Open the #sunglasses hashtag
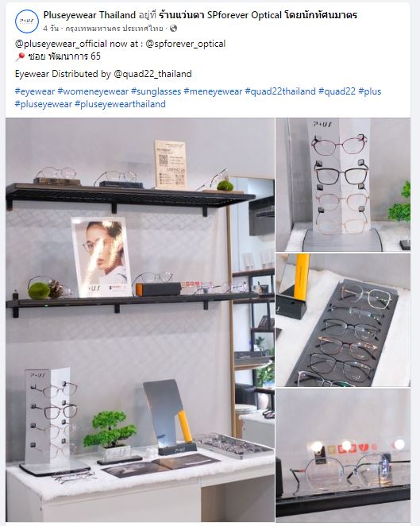The width and height of the screenshot is (420, 526). pos(156,91)
